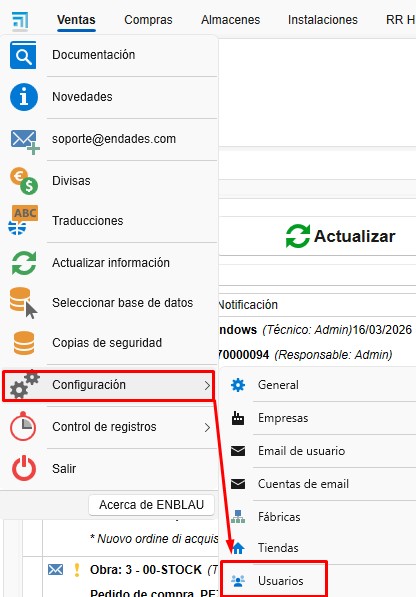Open the Documentación magnifier icon
This screenshot has height=597, width=416.
tap(23, 55)
